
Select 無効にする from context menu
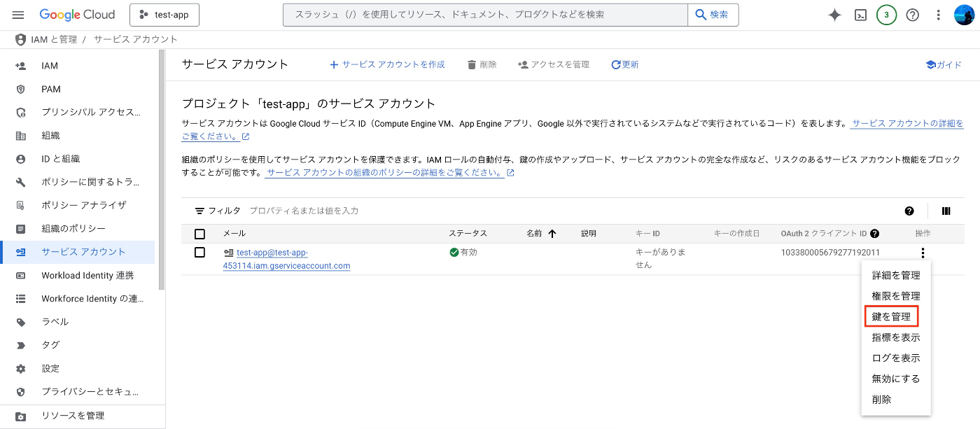[x=896, y=379]
